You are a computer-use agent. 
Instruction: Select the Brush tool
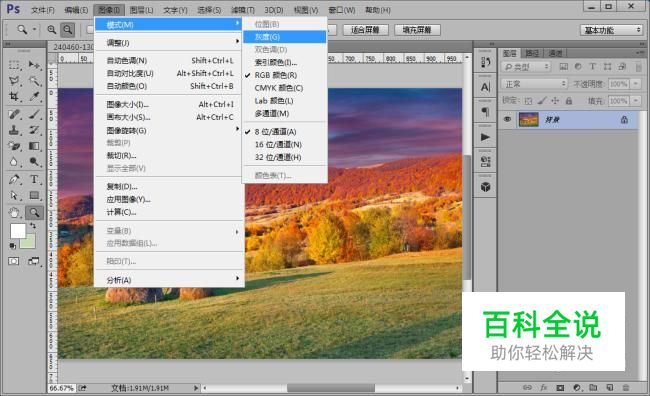34,114
